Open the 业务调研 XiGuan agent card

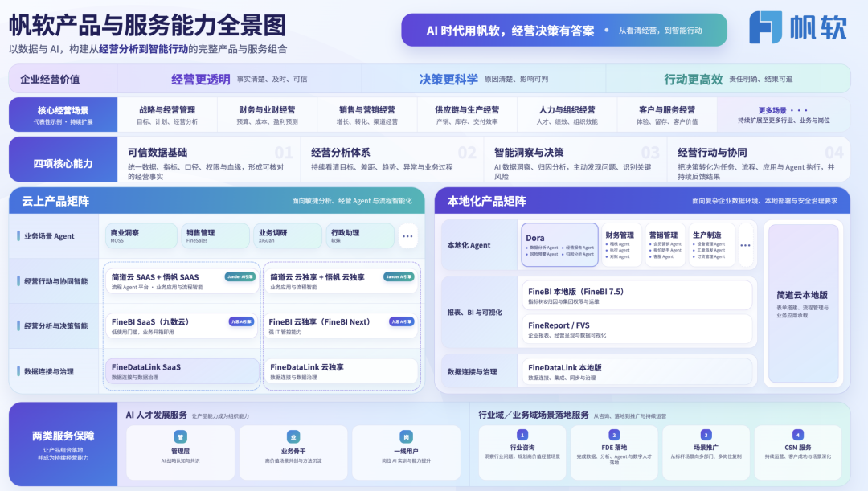[287, 235]
